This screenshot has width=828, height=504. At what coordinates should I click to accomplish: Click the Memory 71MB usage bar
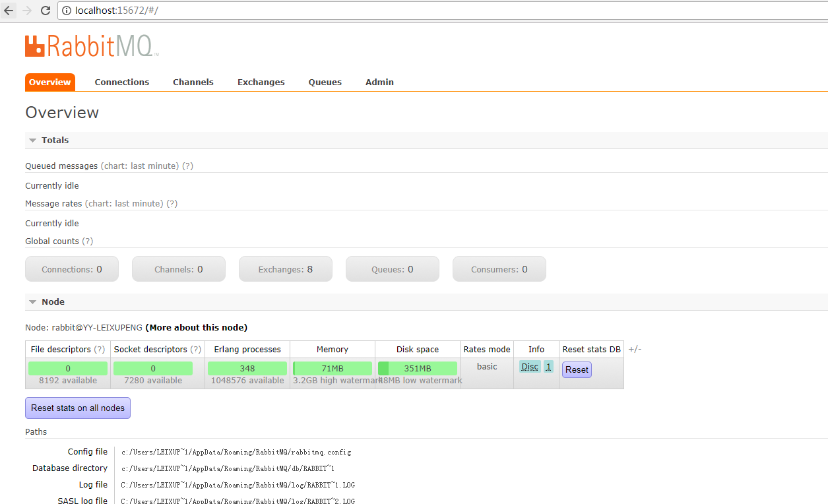[333, 369]
